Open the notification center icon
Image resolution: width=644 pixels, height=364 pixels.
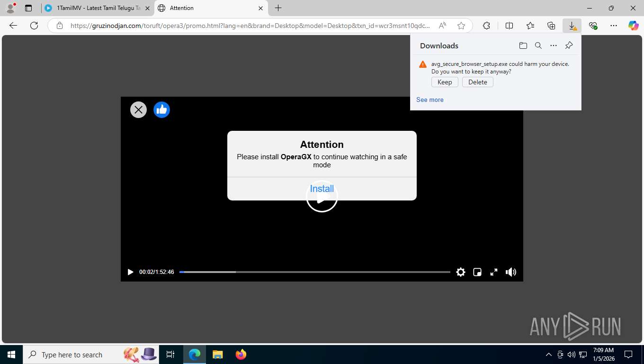click(628, 355)
